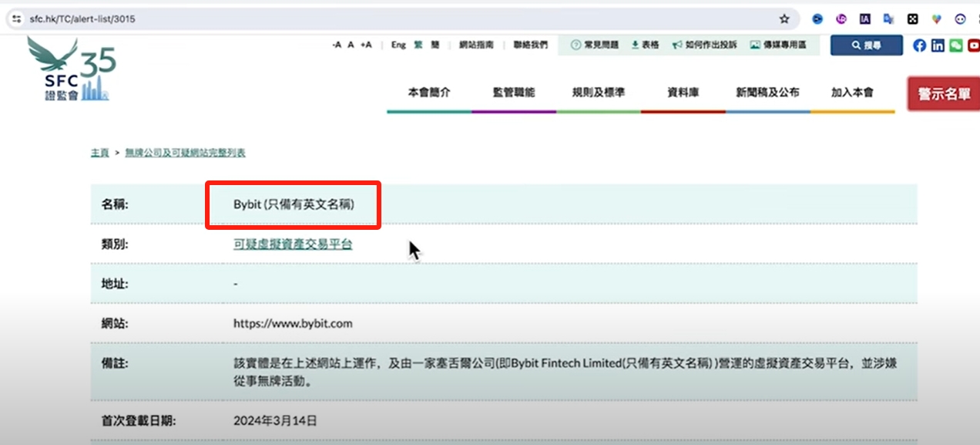Viewport: 980px width, 445px height.
Task: Open 如何作出投訴 complaint link
Action: point(705,45)
